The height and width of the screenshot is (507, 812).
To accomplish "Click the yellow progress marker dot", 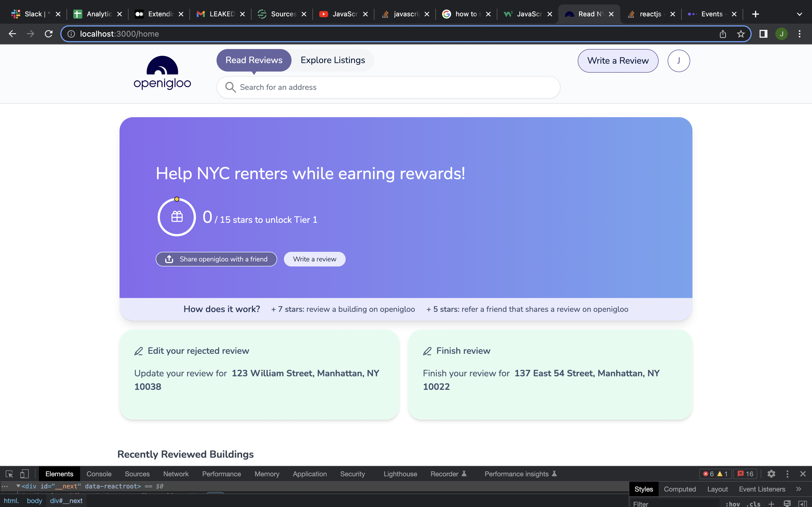I will pyautogui.click(x=177, y=199).
